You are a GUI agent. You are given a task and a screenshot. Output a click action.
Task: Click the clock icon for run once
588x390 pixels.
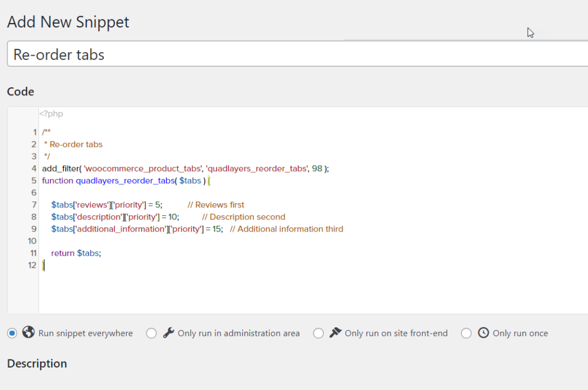coord(483,333)
